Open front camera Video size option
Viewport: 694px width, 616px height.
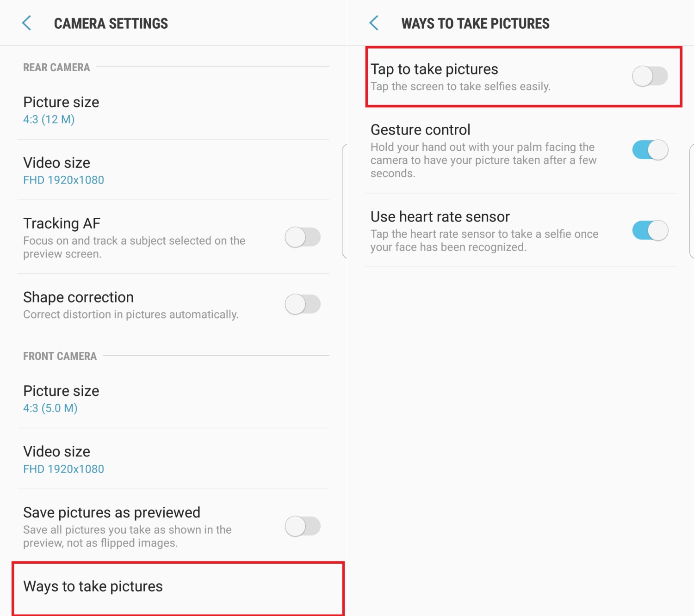[x=63, y=460]
